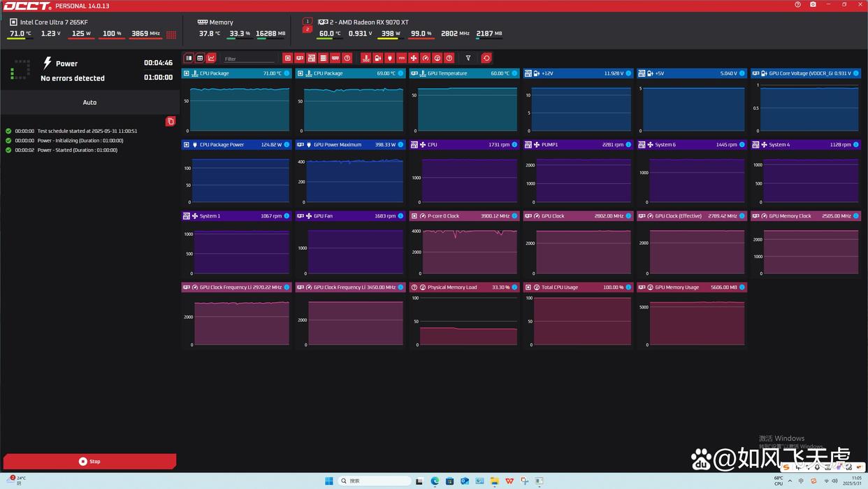The height and width of the screenshot is (489, 868).
Task: Open the funnel filter options
Action: tap(468, 58)
